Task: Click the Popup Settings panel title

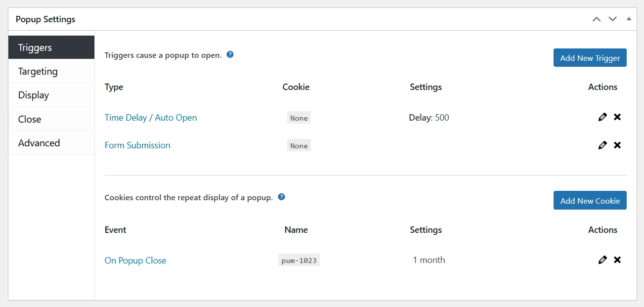Action: coord(45,19)
